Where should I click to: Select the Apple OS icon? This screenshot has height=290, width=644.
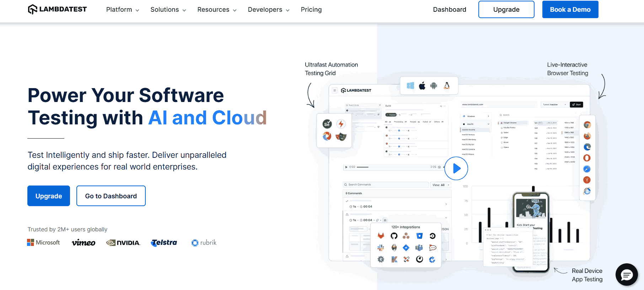pos(422,86)
